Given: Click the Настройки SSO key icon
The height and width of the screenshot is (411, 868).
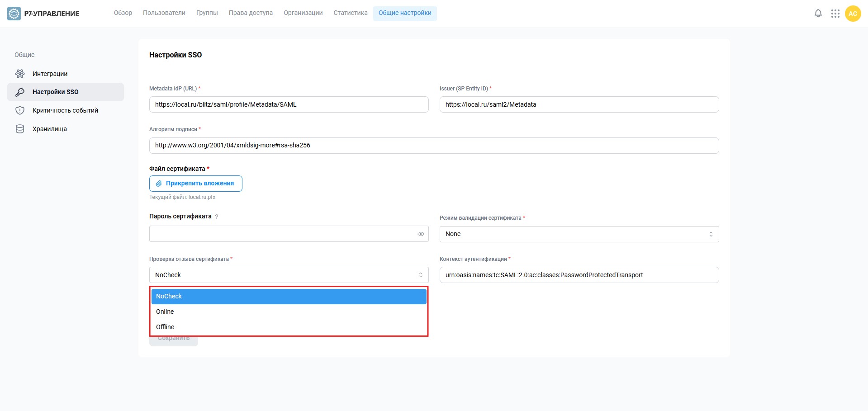Looking at the screenshot, I should click(20, 92).
